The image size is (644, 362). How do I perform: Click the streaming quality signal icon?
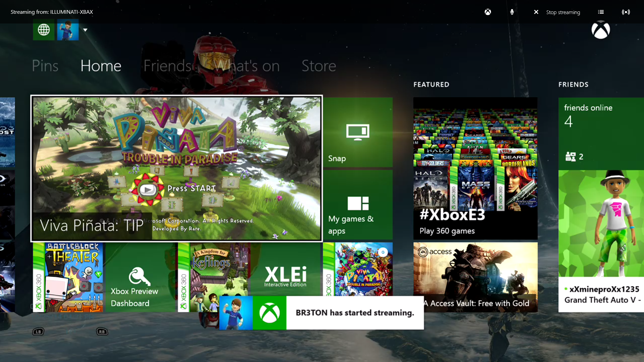pyautogui.click(x=626, y=12)
